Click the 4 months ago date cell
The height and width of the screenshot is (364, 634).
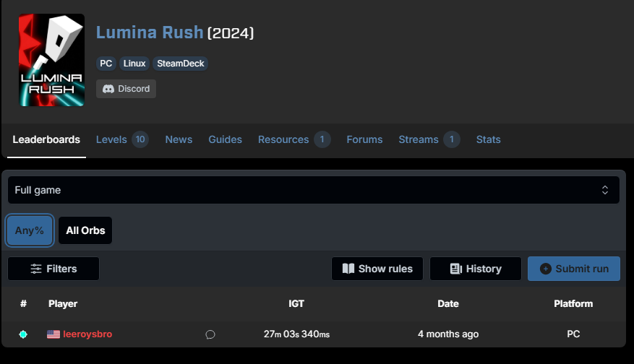pyautogui.click(x=448, y=334)
